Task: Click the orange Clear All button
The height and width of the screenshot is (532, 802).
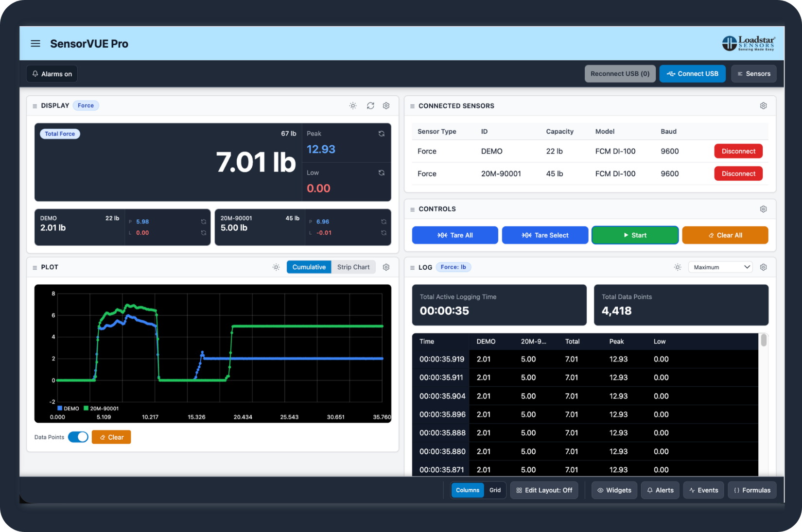Action: (725, 235)
